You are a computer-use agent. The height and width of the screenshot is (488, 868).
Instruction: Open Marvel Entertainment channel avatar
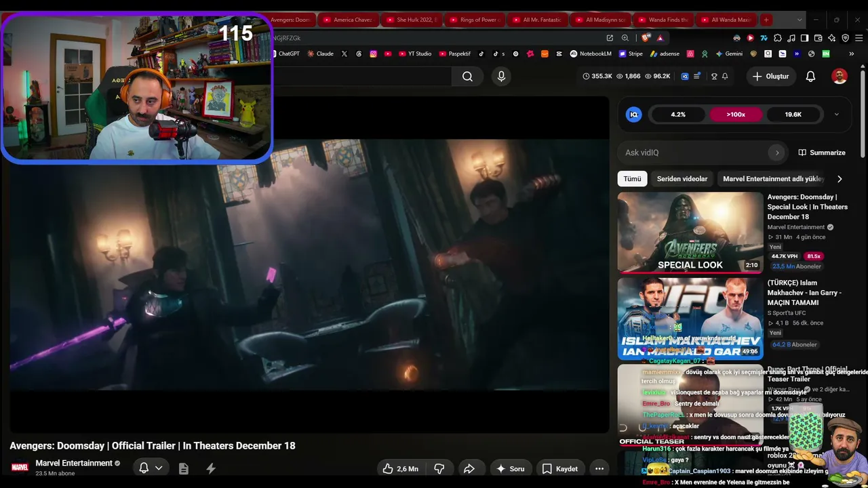pos(20,468)
